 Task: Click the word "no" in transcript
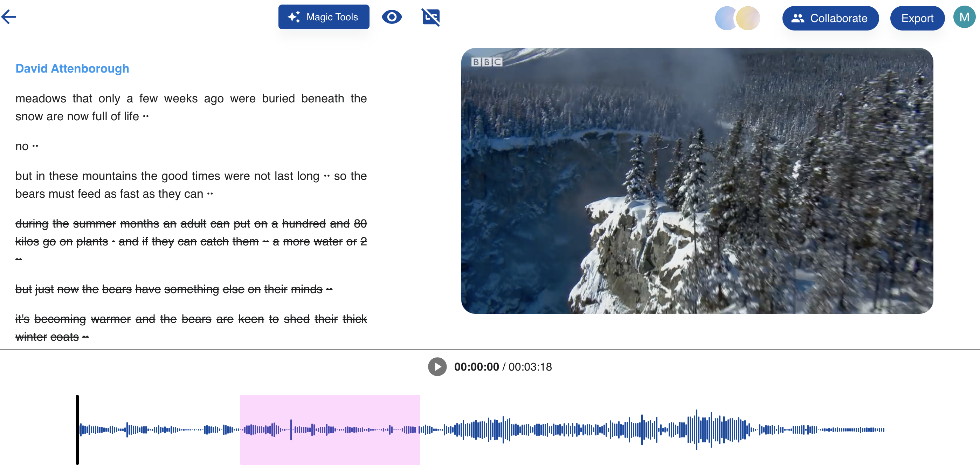point(22,146)
